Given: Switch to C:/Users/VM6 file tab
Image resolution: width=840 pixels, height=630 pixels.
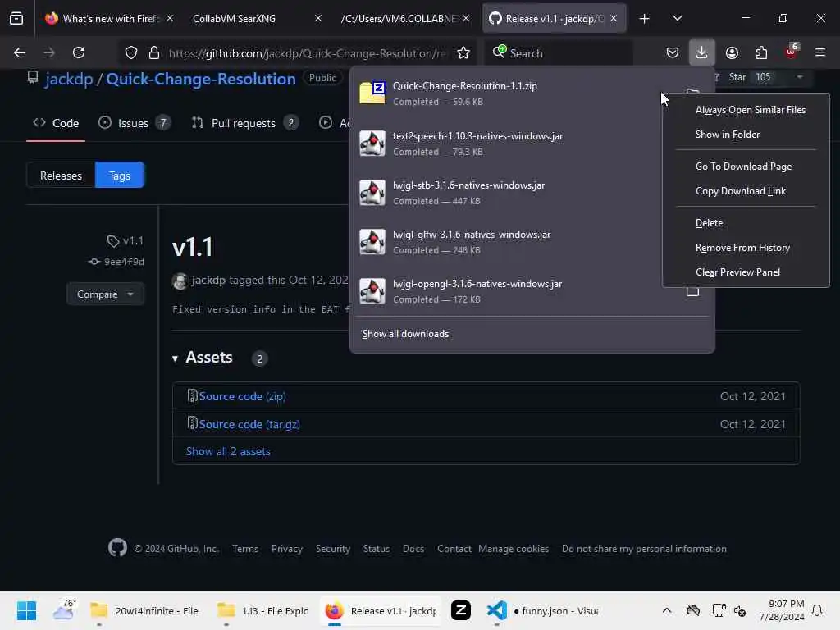Looking at the screenshot, I should 404,18.
